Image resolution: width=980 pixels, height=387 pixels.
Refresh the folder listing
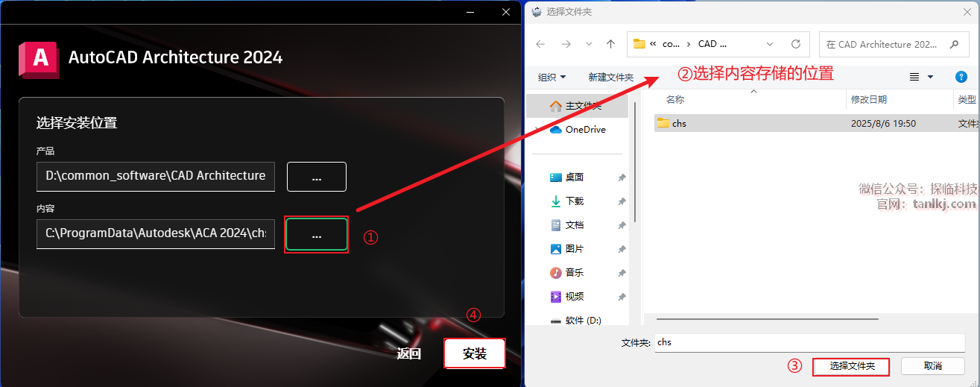coord(795,44)
